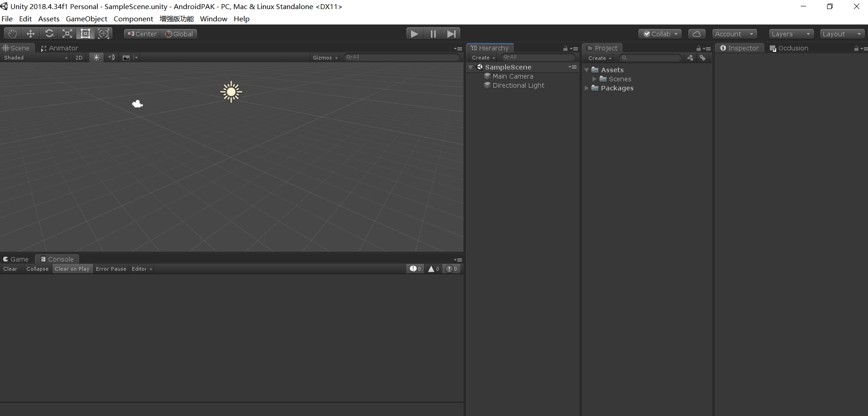Select the Rect transform tool
Viewport: 868px width, 416px height.
(85, 34)
